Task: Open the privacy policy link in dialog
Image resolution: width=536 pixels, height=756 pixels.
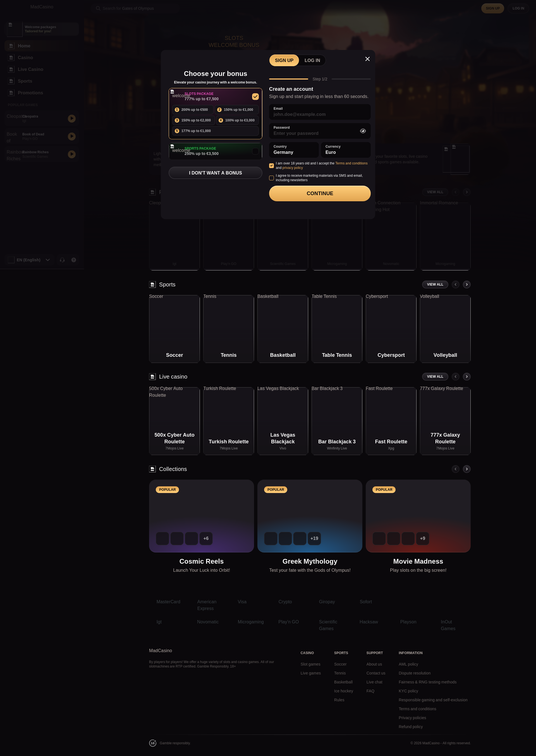Action: click(292, 168)
